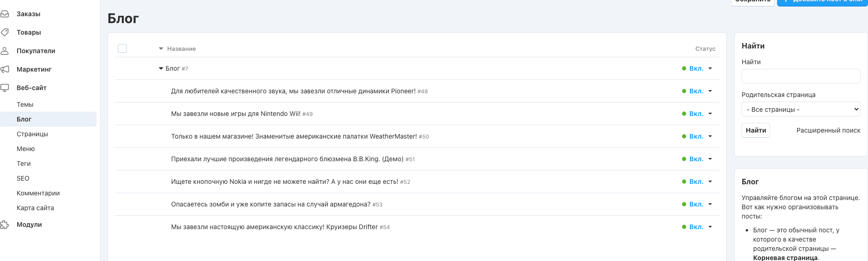Go to Страницы submenu item
The image size is (868, 261).
point(32,134)
